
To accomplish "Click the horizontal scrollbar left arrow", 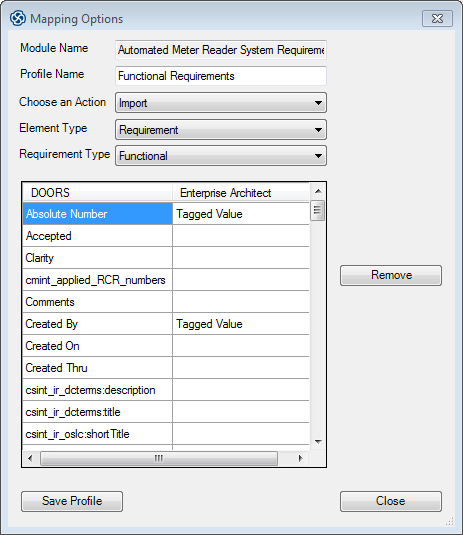I will pyautogui.click(x=30, y=458).
